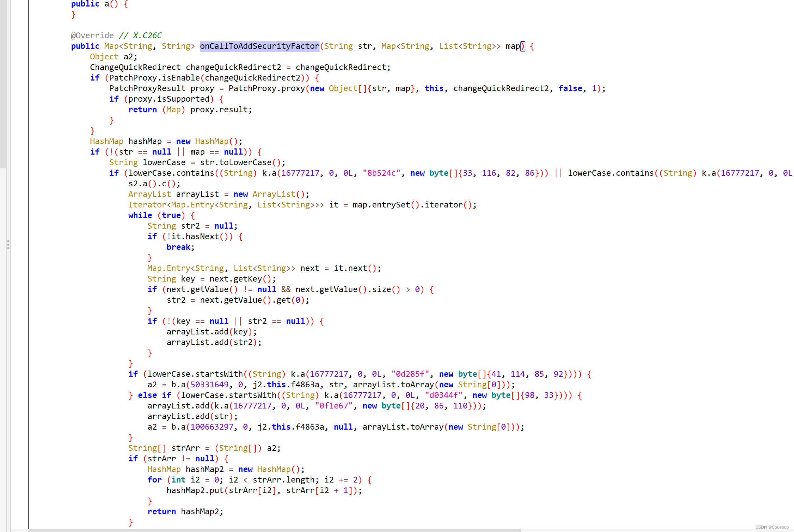Viewport: 794px width, 532px height.
Task: Click the "d0344f" string literal
Action: click(443, 395)
